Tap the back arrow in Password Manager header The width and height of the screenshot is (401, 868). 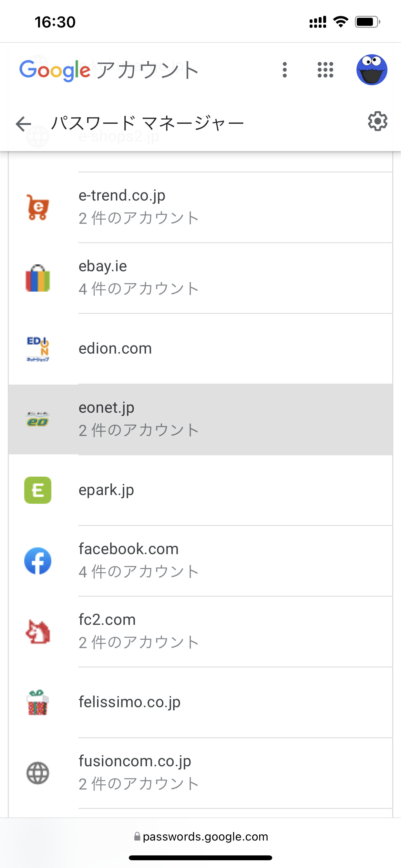[24, 124]
